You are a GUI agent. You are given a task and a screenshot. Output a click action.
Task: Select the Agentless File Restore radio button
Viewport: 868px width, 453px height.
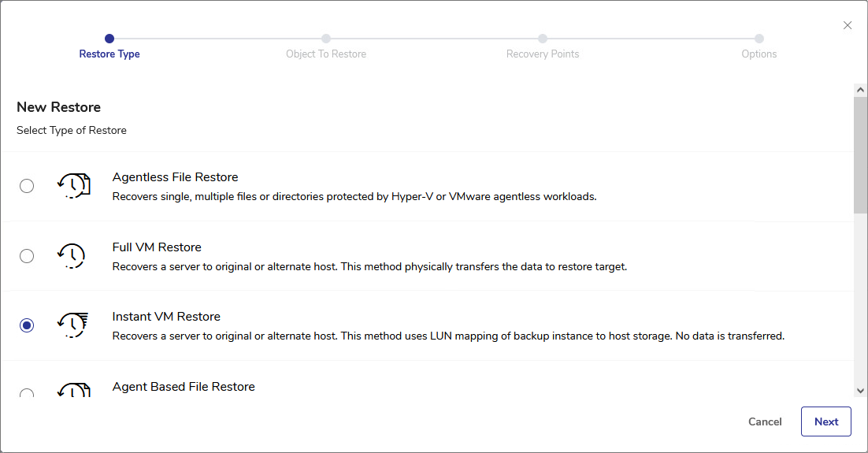pyautogui.click(x=27, y=186)
